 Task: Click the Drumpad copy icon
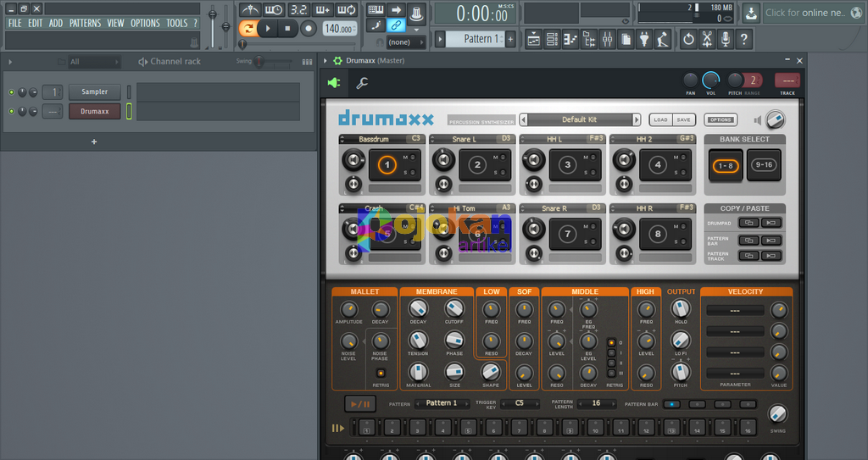click(x=749, y=223)
